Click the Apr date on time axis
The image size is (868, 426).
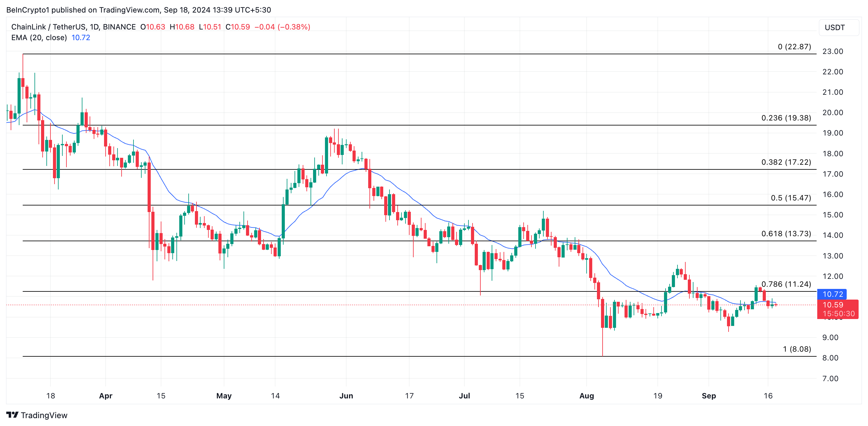tap(106, 396)
